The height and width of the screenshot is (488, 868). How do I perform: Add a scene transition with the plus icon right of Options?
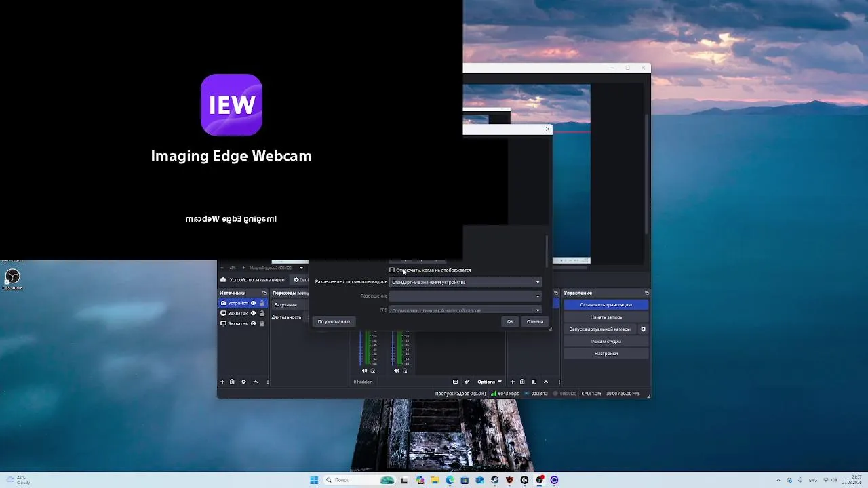coord(513,382)
